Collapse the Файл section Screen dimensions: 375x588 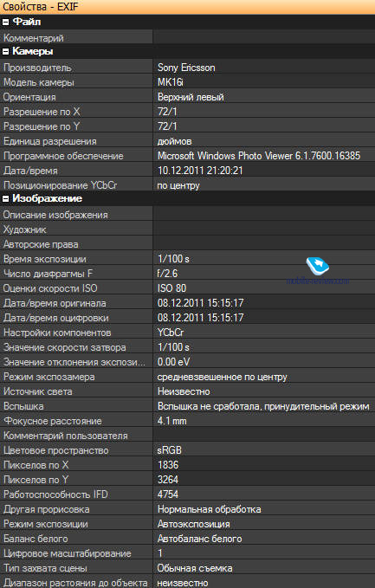coord(5,23)
